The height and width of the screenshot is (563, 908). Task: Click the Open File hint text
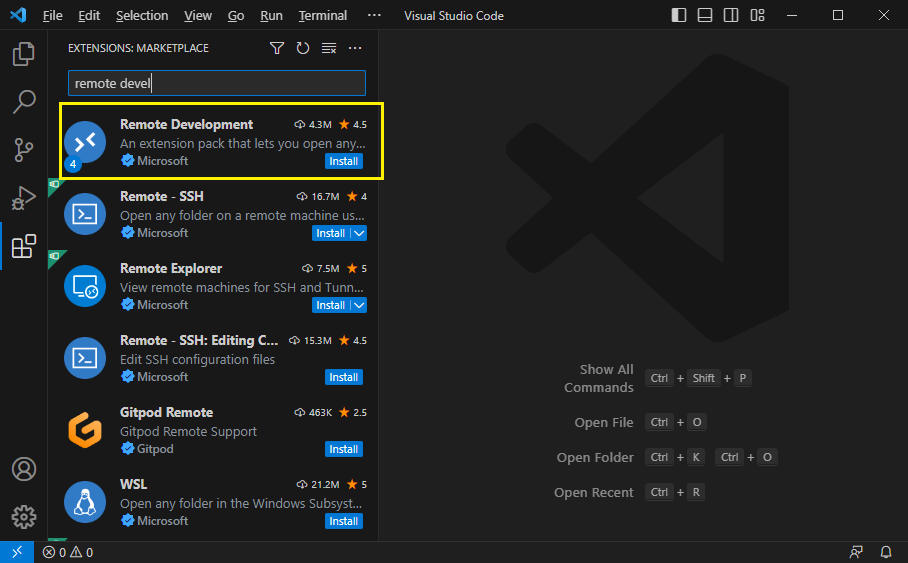click(604, 422)
